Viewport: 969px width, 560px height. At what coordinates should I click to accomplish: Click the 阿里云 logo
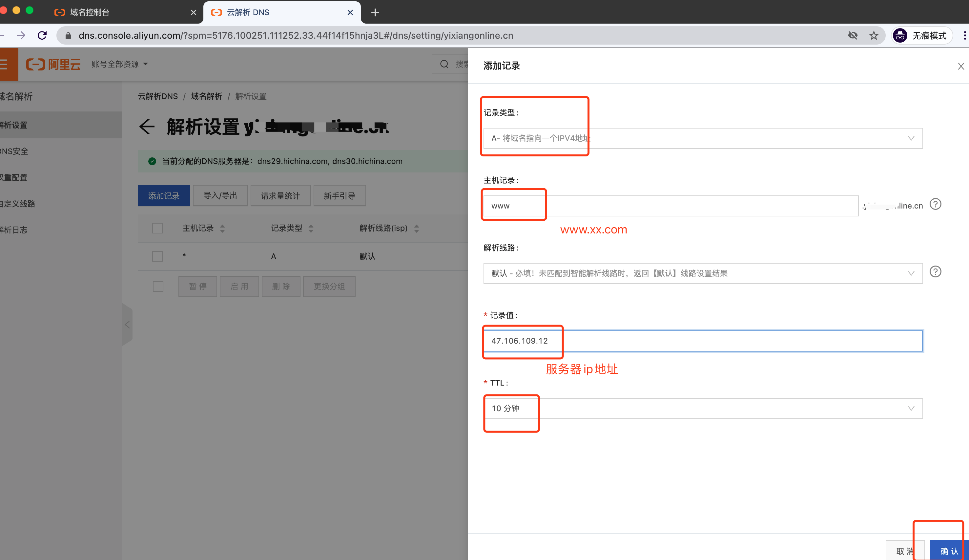coord(53,64)
